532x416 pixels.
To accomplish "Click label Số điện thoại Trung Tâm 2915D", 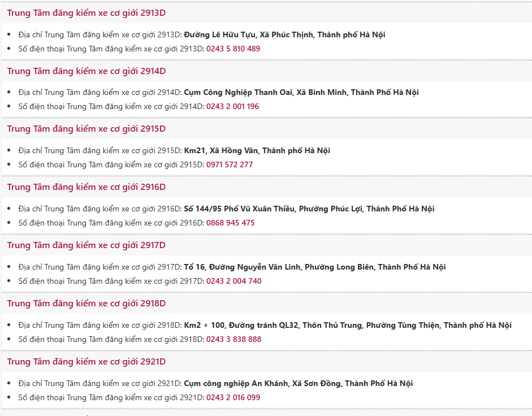I will [111, 165].
